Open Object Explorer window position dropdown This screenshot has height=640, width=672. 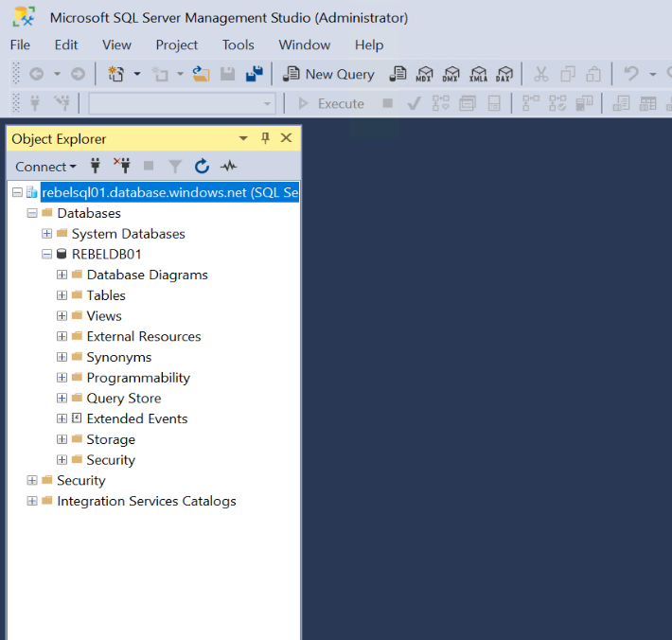point(243,138)
